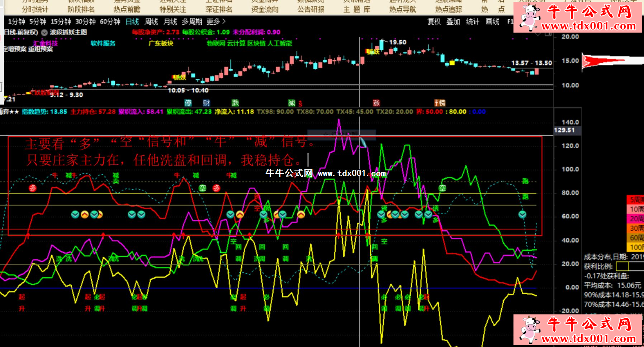The width and height of the screenshot is (644, 347).
Task: Click the red 多 signal circle icon
Action: [33, 188]
